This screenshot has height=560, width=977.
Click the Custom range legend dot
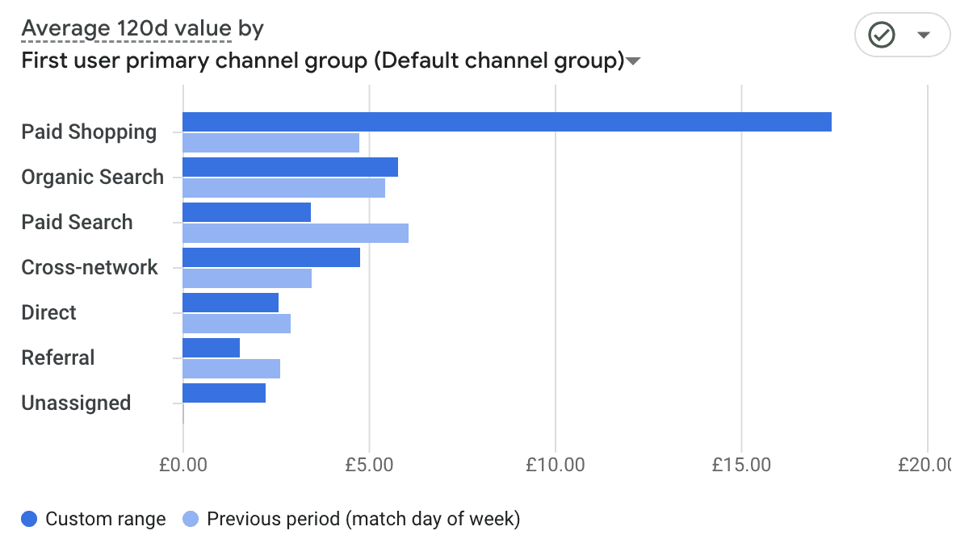pyautogui.click(x=29, y=519)
